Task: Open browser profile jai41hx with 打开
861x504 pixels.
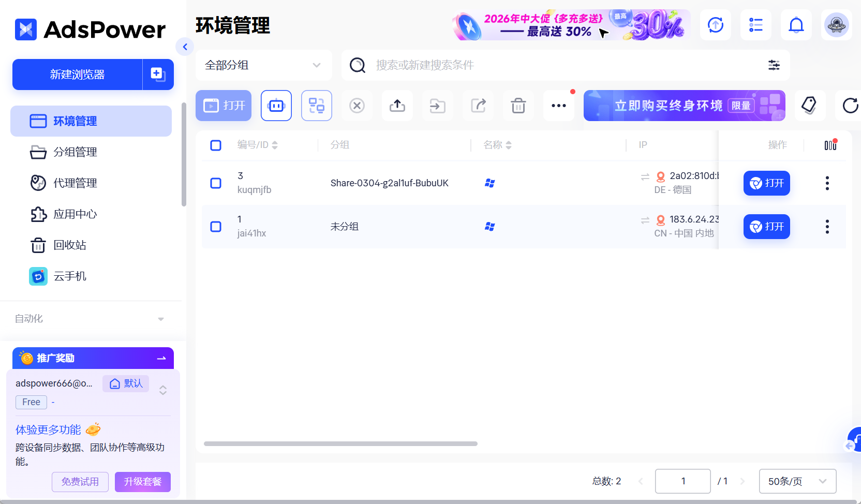Action: [x=767, y=227]
